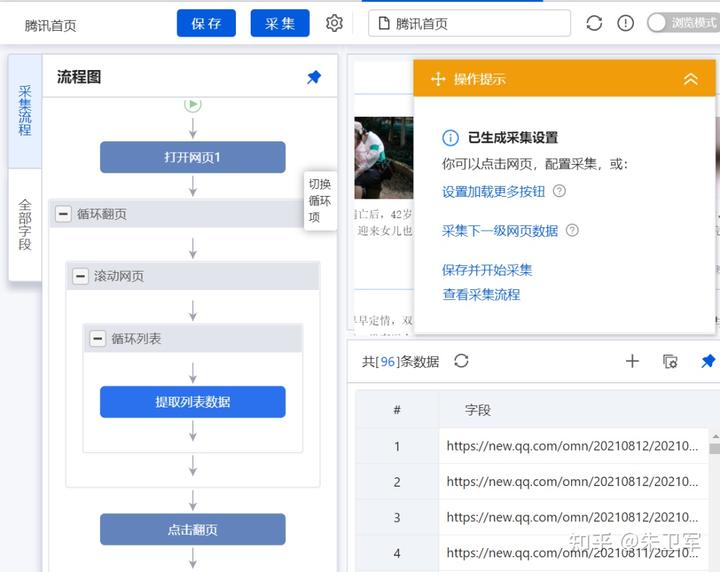Toggle the 浏览模式 switch

click(684, 22)
